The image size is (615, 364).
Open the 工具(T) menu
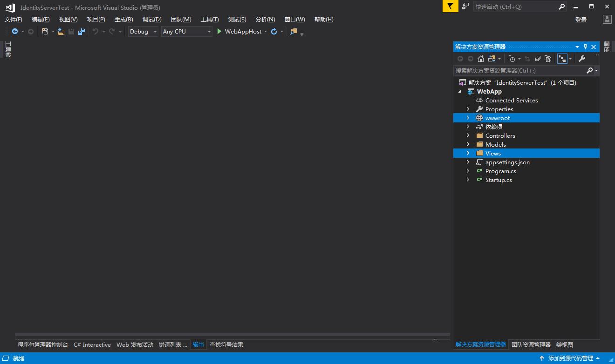coord(210,20)
